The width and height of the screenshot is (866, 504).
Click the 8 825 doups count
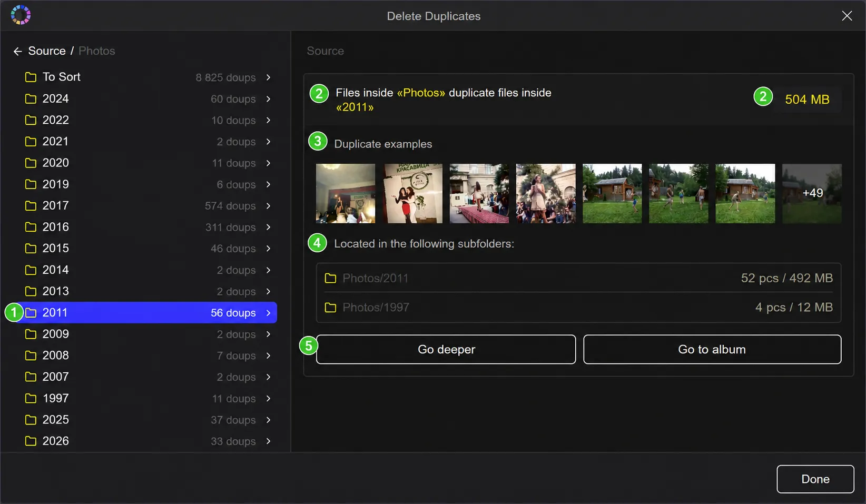(226, 77)
